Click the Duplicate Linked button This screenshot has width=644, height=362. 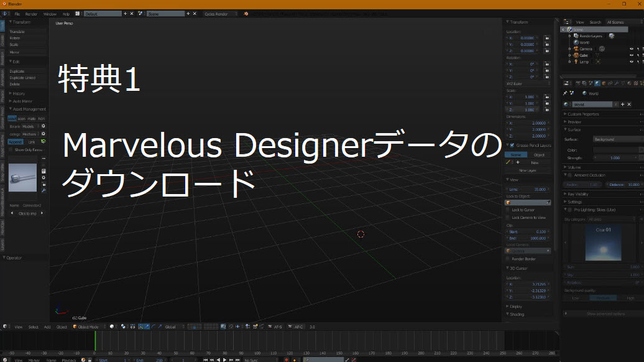[27, 78]
